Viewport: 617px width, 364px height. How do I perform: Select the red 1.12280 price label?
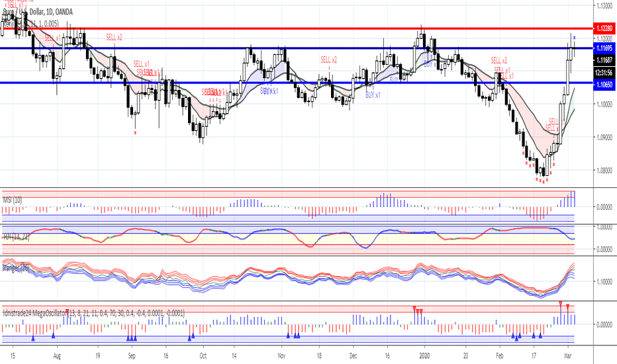coord(604,28)
